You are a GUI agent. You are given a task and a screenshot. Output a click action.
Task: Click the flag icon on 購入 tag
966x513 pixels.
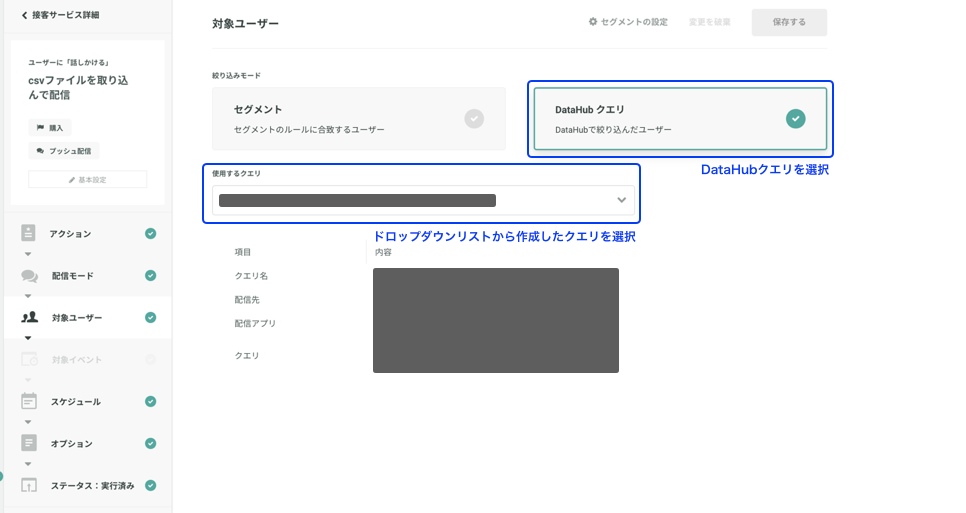click(x=40, y=127)
